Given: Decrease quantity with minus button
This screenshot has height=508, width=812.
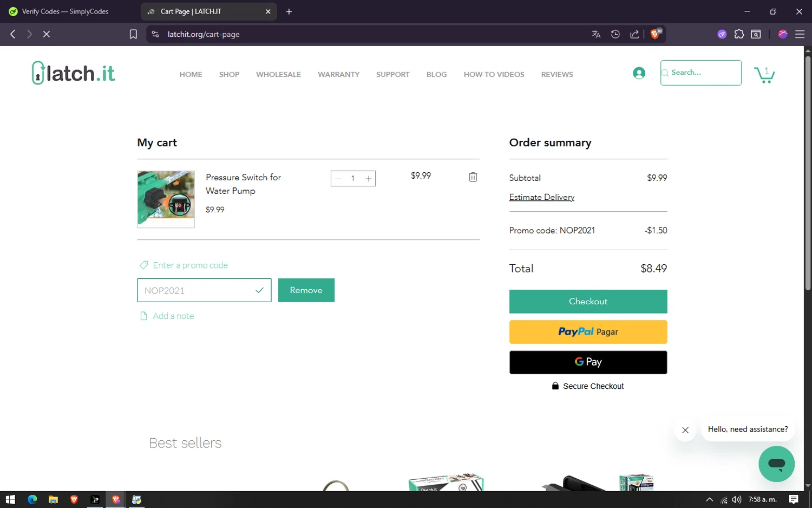Looking at the screenshot, I should [x=338, y=179].
